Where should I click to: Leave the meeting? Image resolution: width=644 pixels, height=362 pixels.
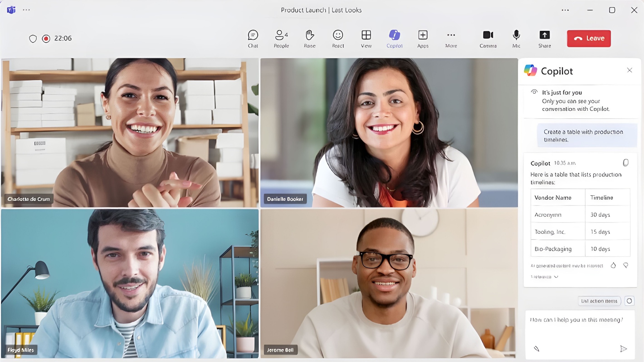[x=589, y=39]
